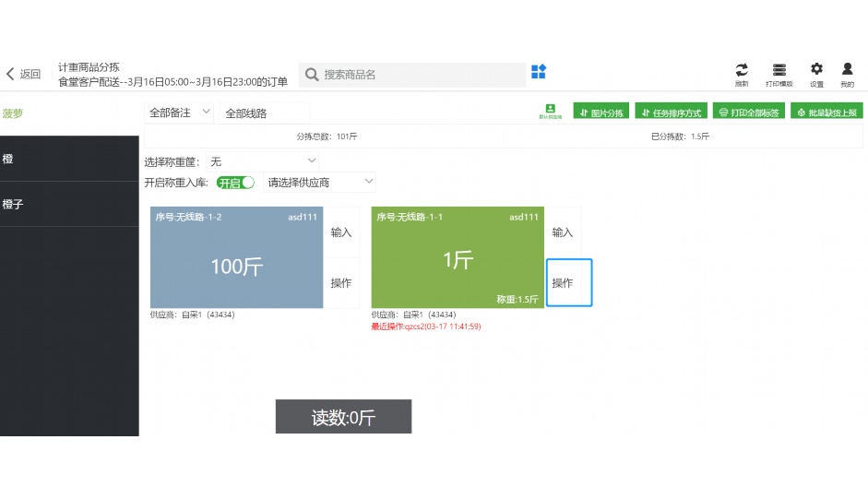The image size is (868, 499).
Task: Click the green 1斤 order card
Action: click(458, 257)
